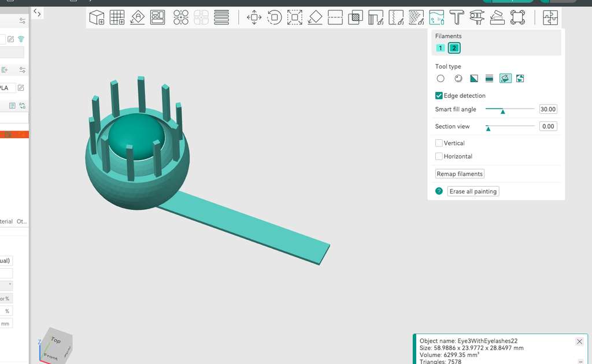
Task: Open the painting help question icon
Action: pos(439,191)
